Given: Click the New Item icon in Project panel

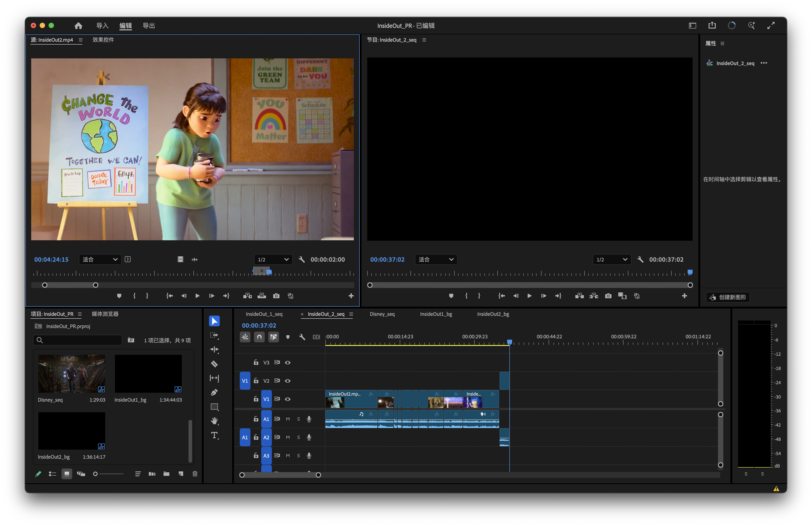Looking at the screenshot, I should [x=181, y=474].
